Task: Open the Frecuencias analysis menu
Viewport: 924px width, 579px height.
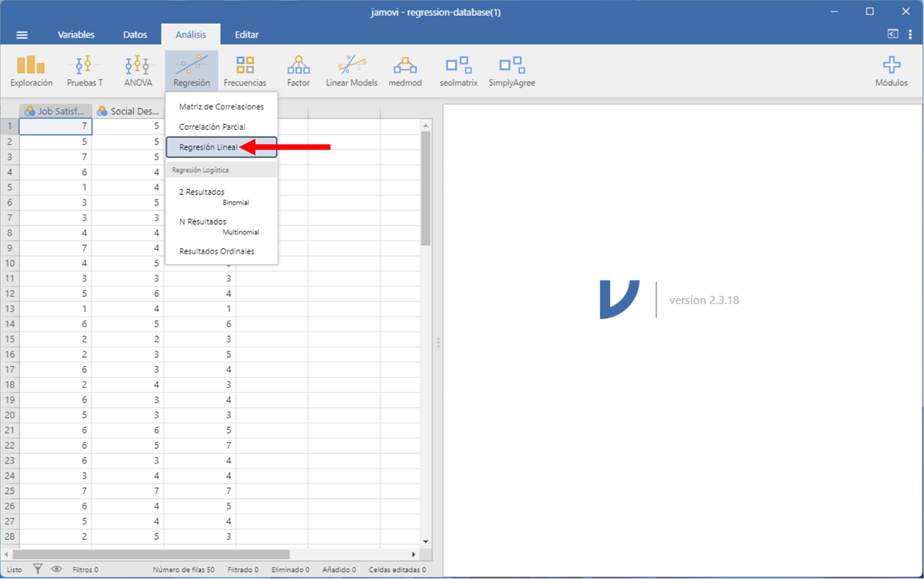Action: click(x=244, y=71)
